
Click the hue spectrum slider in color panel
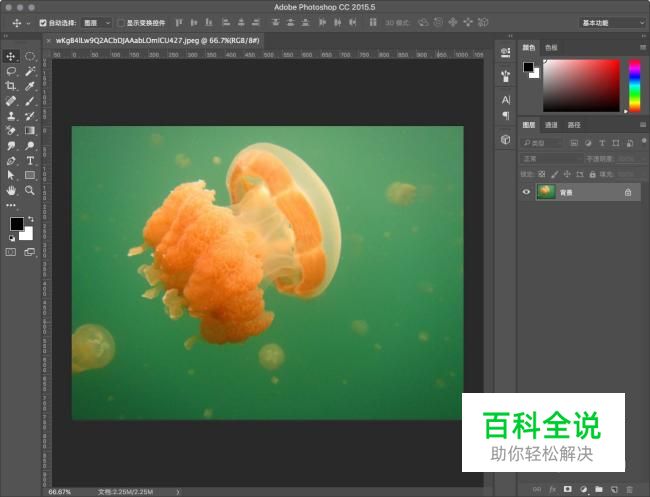[634, 85]
